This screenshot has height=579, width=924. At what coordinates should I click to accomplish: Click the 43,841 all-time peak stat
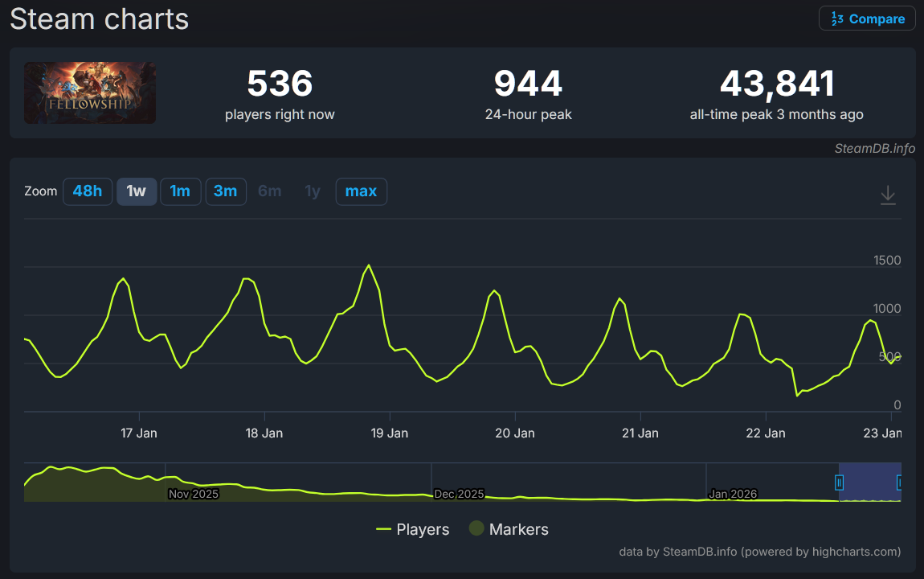[776, 94]
